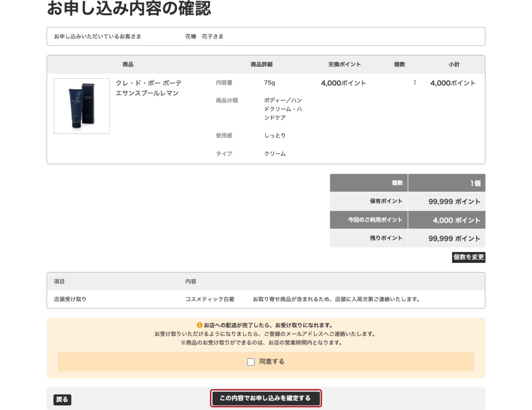Click the 店頭受け取り row label
This screenshot has width=532, height=410.
tap(70, 299)
